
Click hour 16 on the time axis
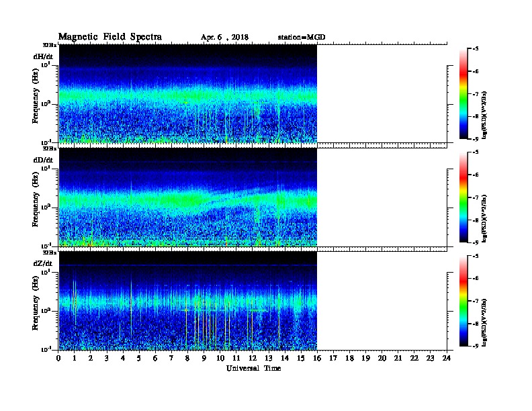(x=317, y=359)
